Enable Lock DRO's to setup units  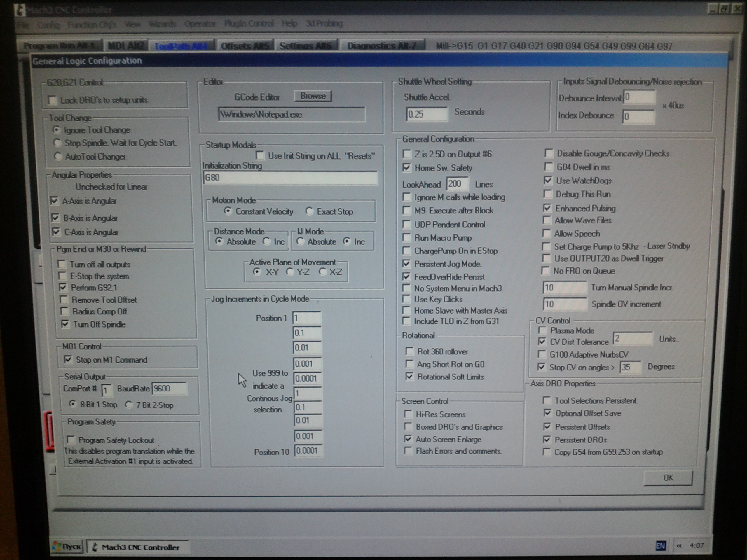[x=52, y=100]
